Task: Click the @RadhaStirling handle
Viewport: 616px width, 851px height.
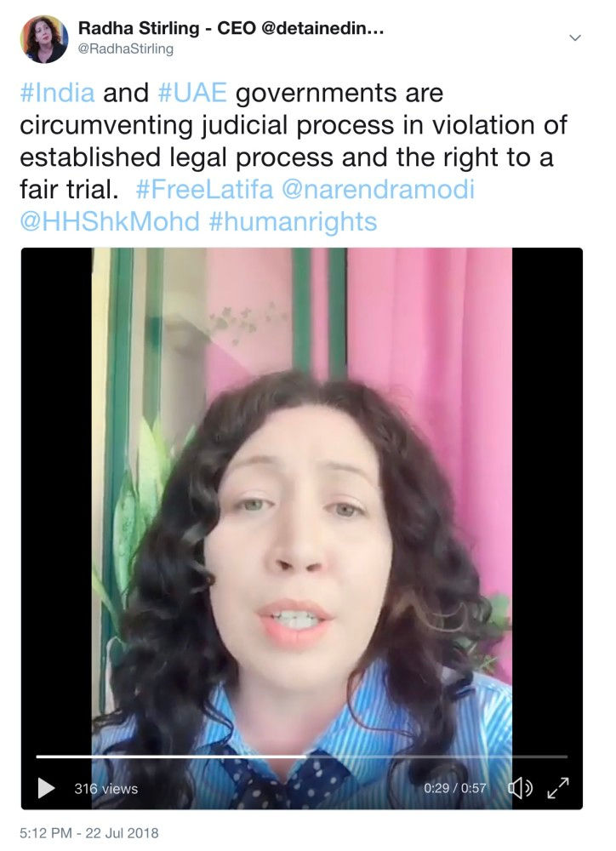Action: tap(126, 49)
